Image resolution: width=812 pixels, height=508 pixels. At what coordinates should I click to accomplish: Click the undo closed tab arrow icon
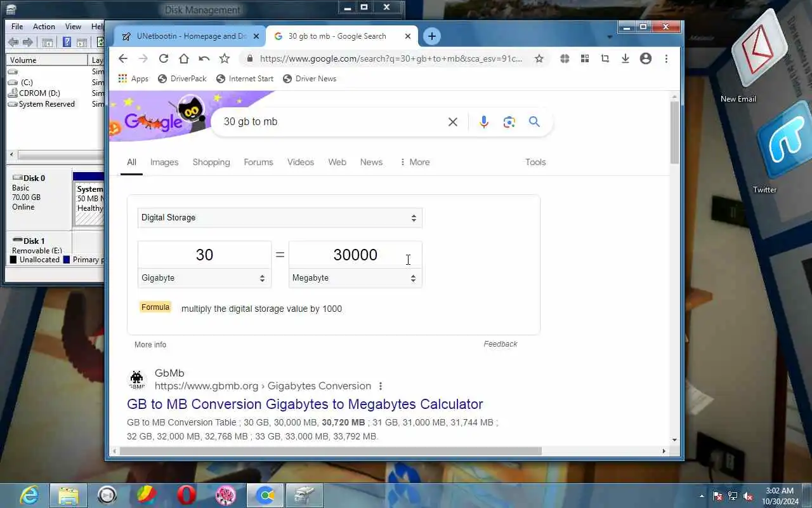(204, 58)
